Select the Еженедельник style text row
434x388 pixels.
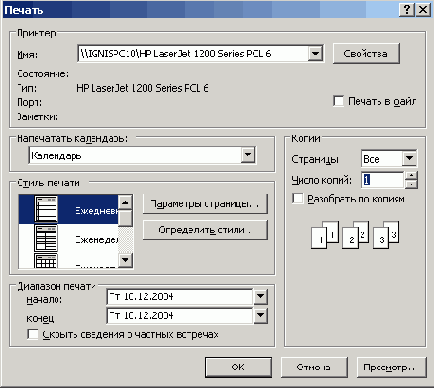tap(68, 238)
